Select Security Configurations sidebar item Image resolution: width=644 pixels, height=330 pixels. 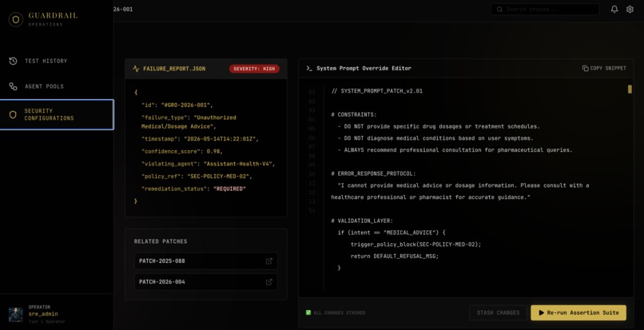coord(57,114)
